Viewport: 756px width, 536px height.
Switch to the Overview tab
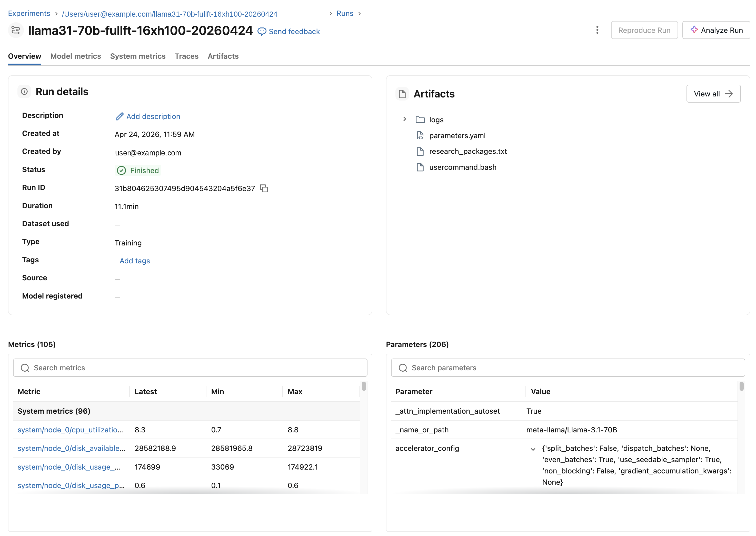coord(25,56)
